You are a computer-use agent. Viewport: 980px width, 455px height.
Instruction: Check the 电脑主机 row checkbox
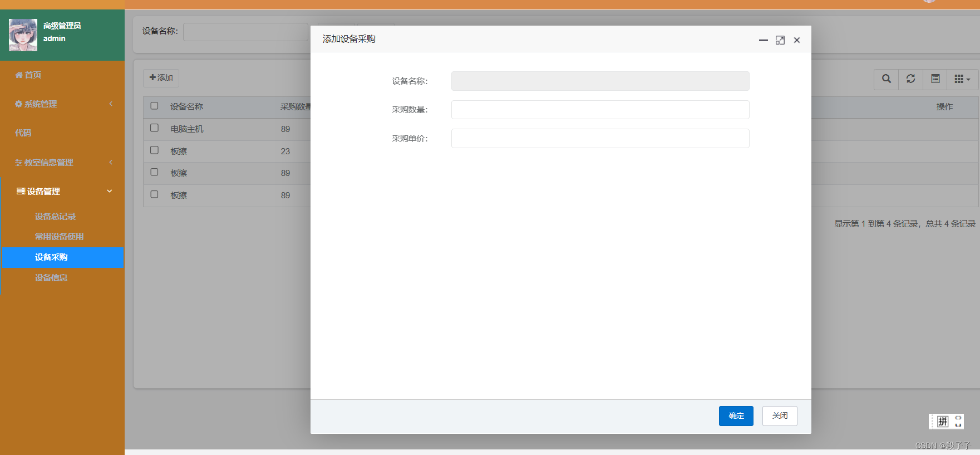[x=155, y=128]
